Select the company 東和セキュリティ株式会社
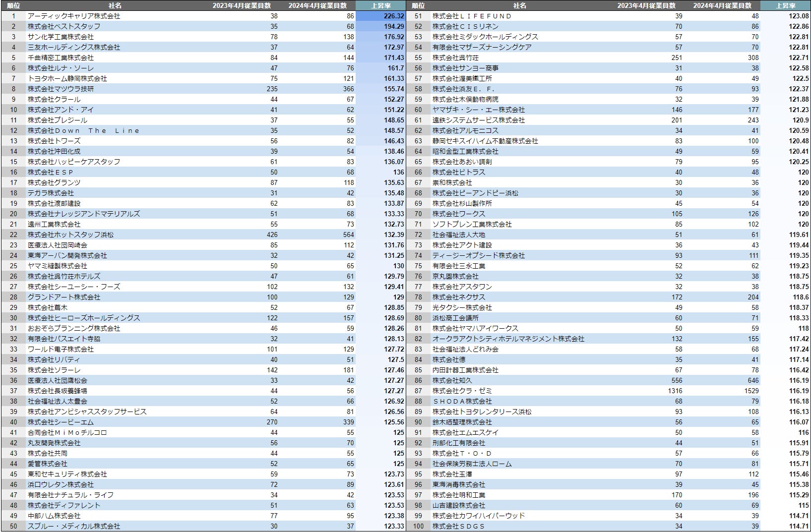Image resolution: width=811 pixels, height=532 pixels. (x=67, y=474)
